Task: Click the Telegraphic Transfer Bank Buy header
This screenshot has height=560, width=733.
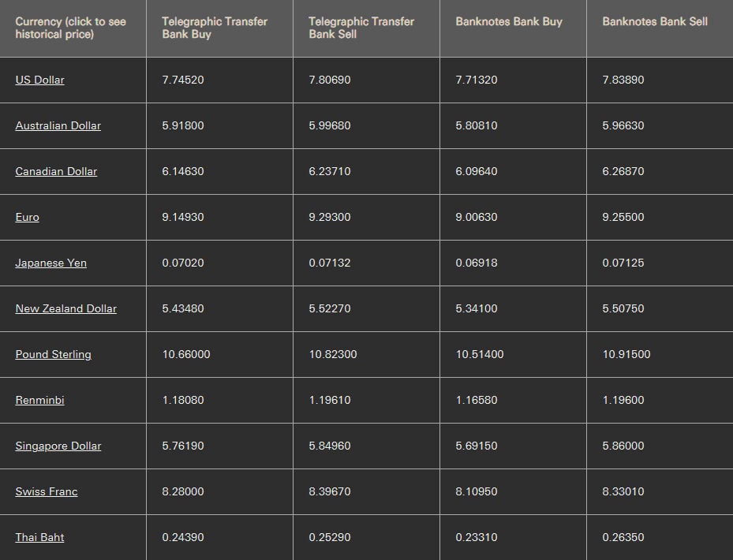Action: [215, 28]
